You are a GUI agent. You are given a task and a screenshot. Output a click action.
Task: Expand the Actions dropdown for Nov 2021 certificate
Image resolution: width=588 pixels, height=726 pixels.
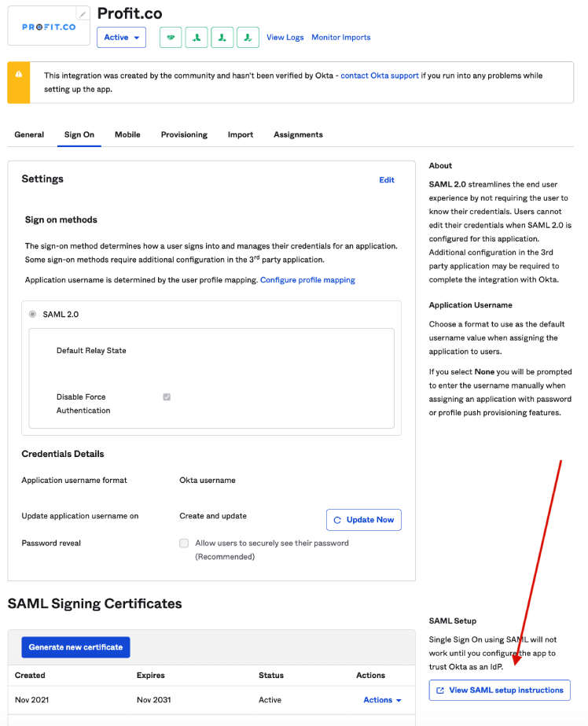pos(382,700)
